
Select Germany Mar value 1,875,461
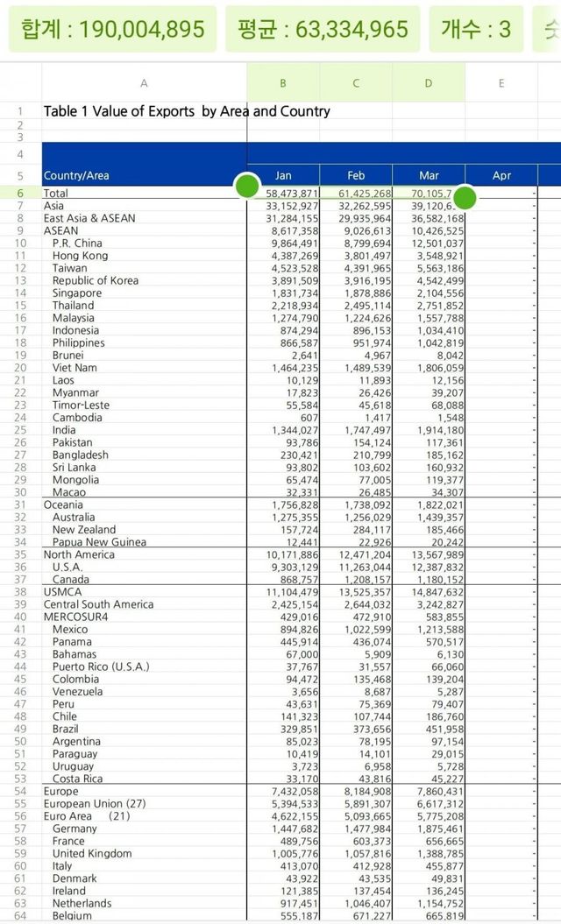429,829
